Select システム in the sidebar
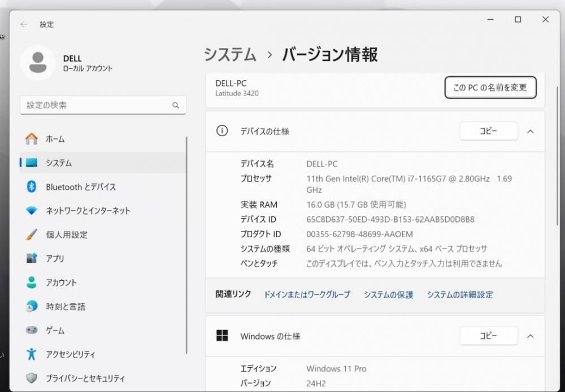 pyautogui.click(x=103, y=163)
